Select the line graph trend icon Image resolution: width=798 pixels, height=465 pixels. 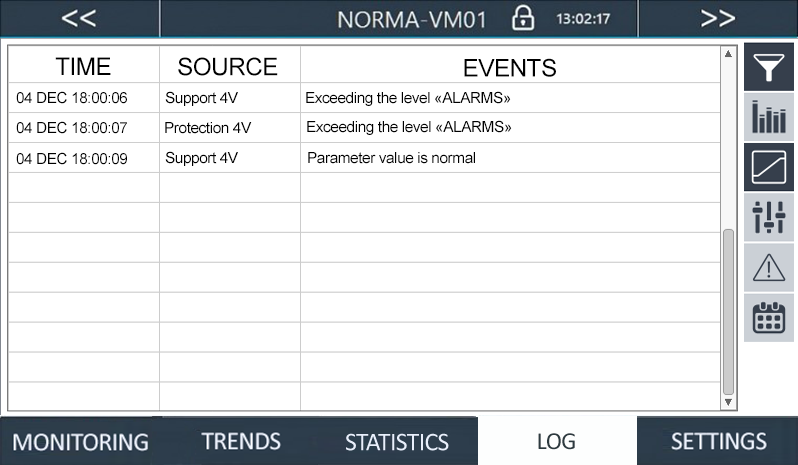(x=768, y=167)
